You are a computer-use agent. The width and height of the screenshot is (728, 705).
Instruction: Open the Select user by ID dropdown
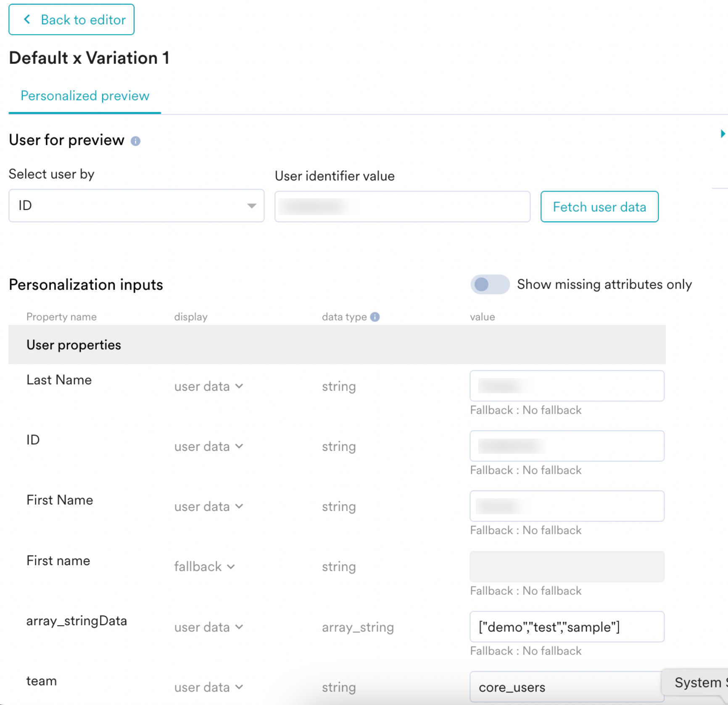(136, 205)
